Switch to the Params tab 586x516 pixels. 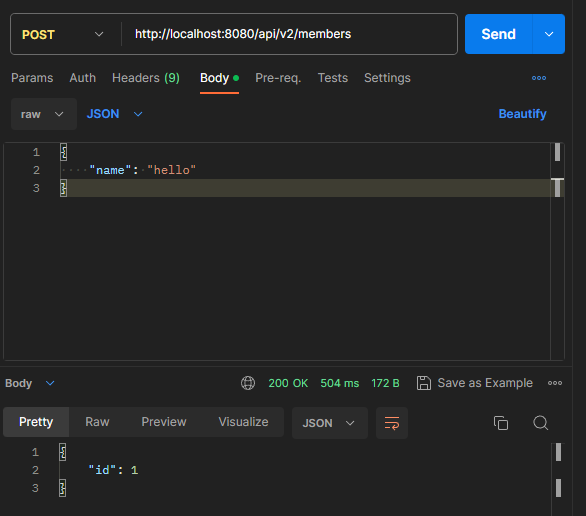[x=32, y=78]
